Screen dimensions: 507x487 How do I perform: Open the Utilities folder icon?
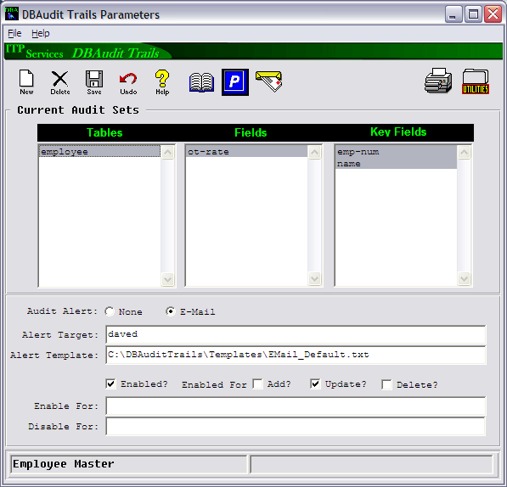click(x=476, y=81)
